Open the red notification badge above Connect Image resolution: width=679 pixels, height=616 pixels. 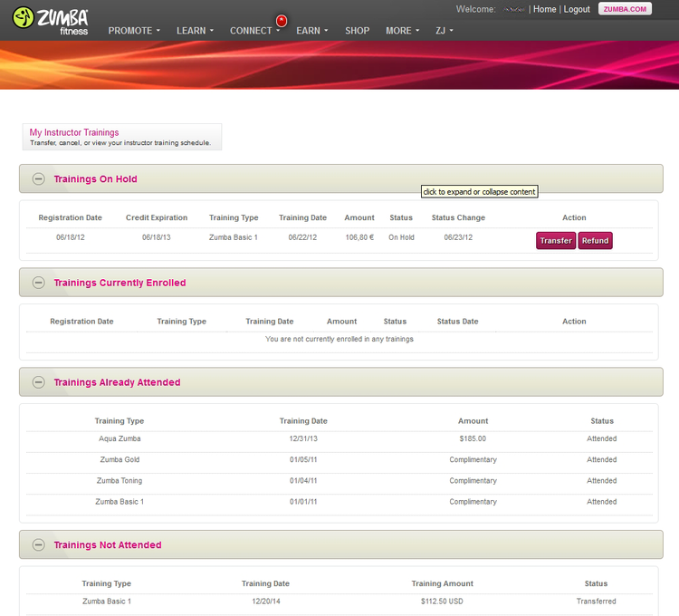[282, 20]
